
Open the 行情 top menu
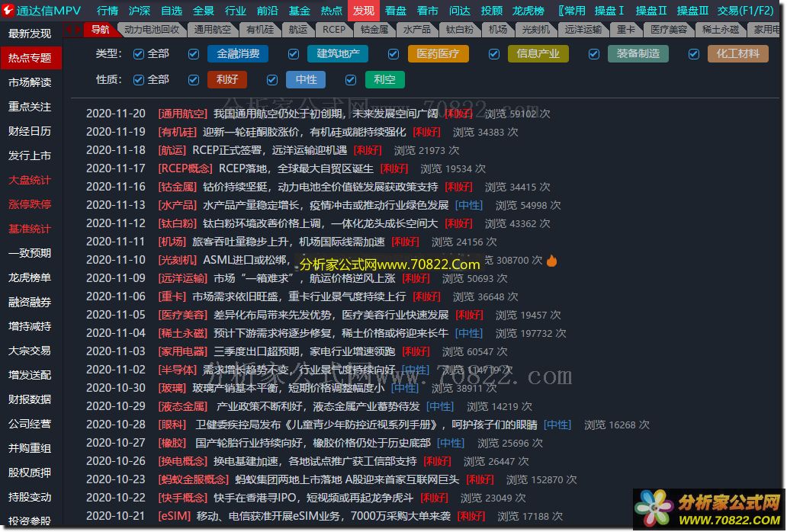(107, 10)
